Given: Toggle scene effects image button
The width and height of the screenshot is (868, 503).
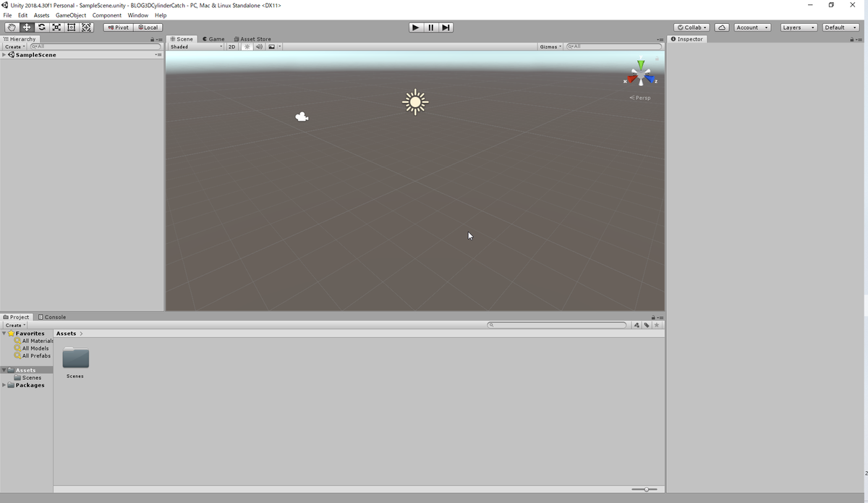Looking at the screenshot, I should [x=271, y=46].
